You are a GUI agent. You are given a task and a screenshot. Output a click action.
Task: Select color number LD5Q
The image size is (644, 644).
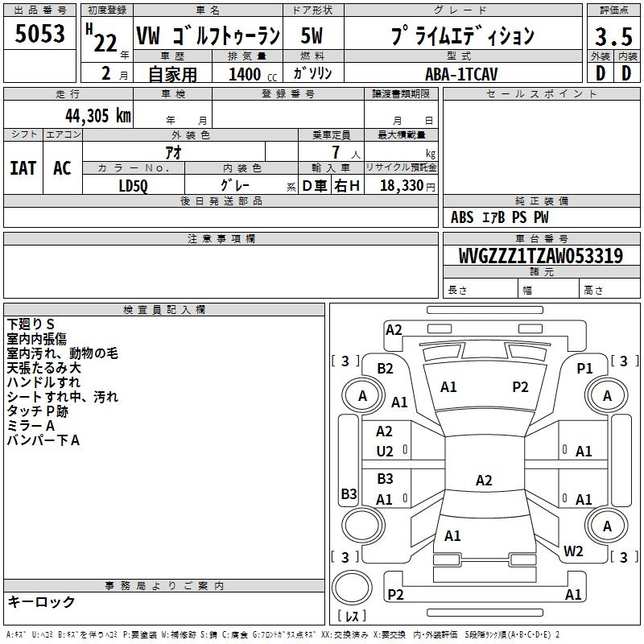click(x=133, y=186)
